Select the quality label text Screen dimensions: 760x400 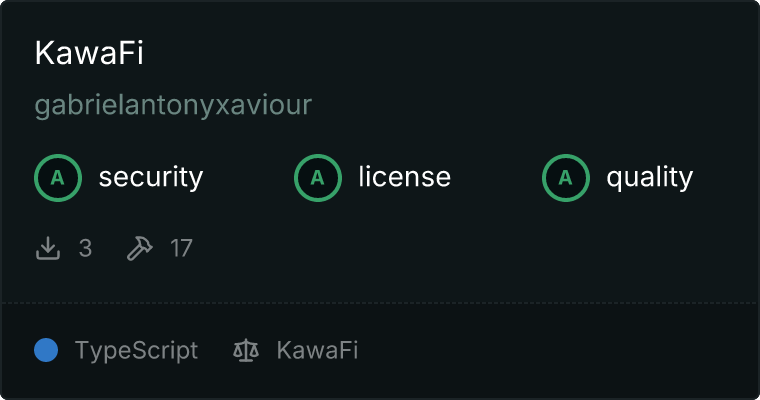(649, 177)
